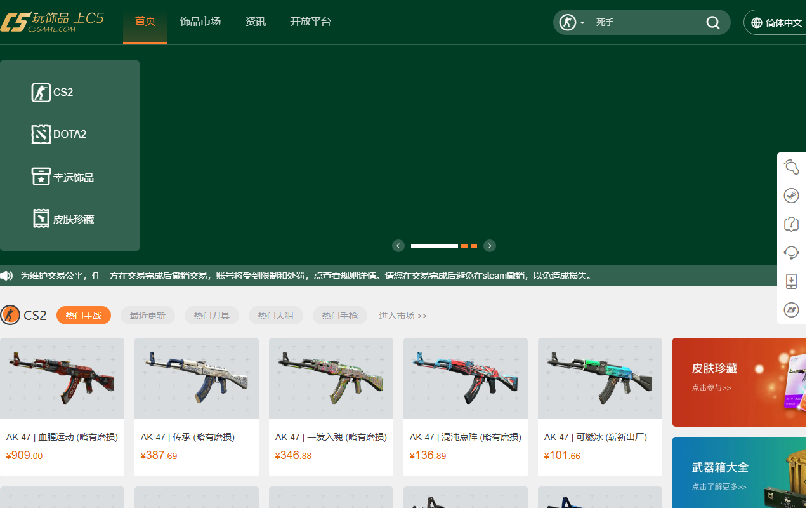Focus the search field containing 死手
Screen dimensions: 812x508
[x=647, y=22]
